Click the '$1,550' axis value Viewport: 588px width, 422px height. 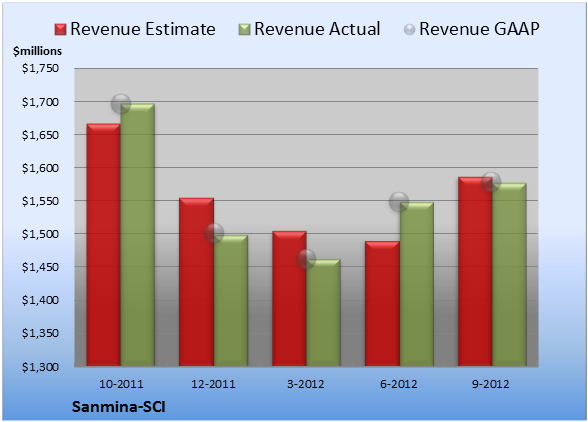[40, 201]
